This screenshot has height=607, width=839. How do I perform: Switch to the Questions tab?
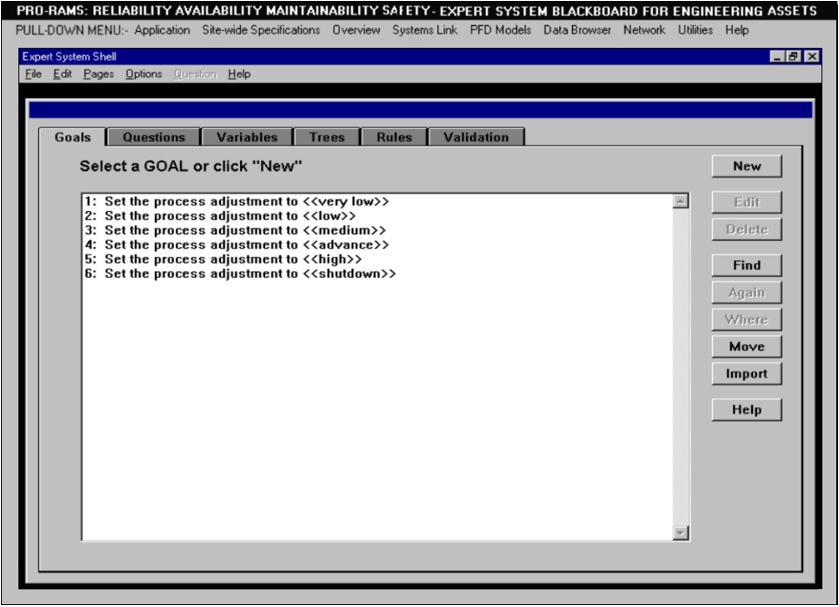[154, 137]
